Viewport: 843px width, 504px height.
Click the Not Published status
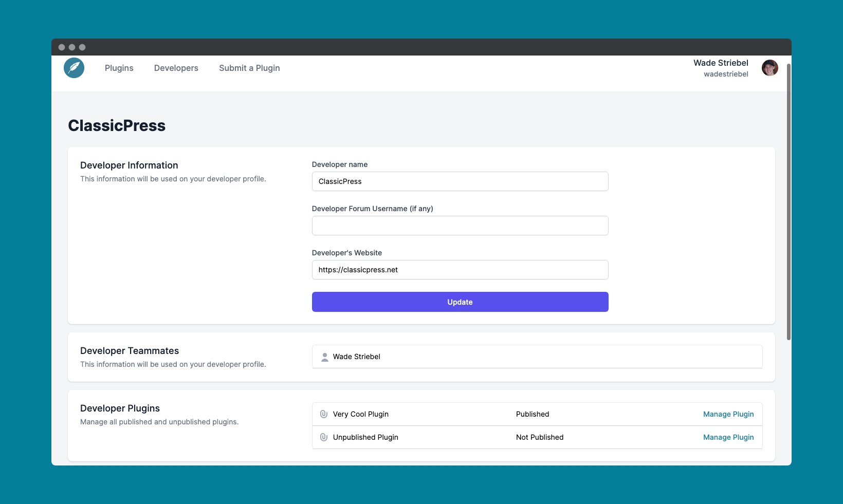[x=540, y=437]
